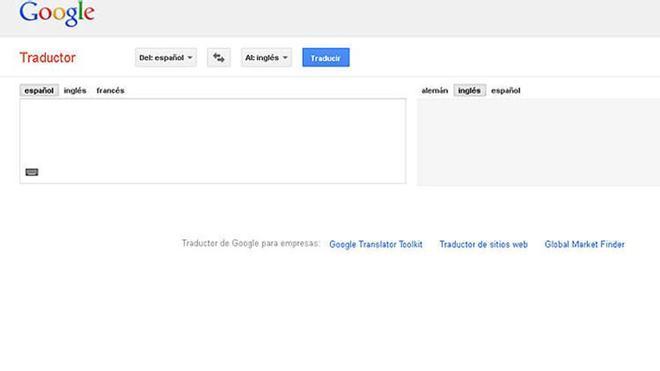Click the swap languages arrows icon
Screen dimensions: 660x371
(x=218, y=57)
